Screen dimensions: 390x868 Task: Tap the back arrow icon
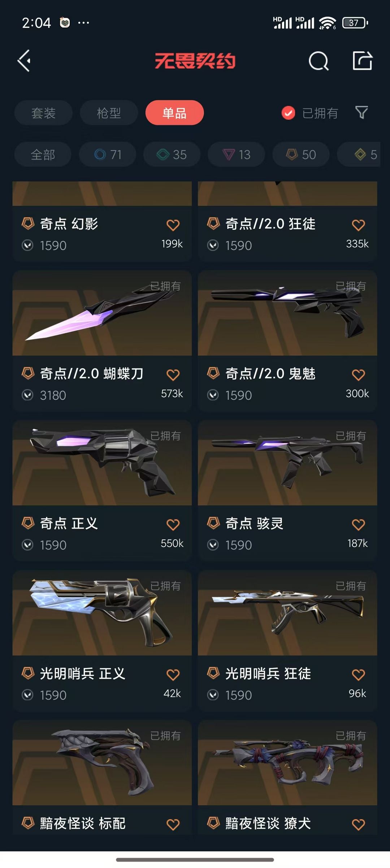(24, 61)
